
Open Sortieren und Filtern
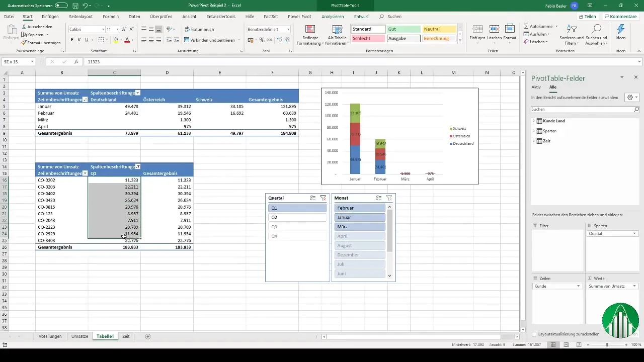coord(572,35)
